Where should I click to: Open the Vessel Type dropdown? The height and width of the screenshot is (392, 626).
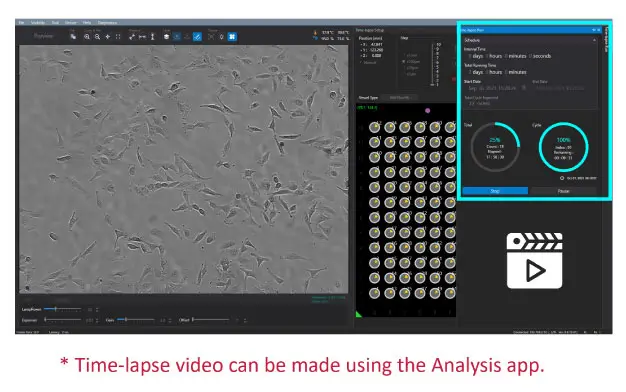click(399, 97)
